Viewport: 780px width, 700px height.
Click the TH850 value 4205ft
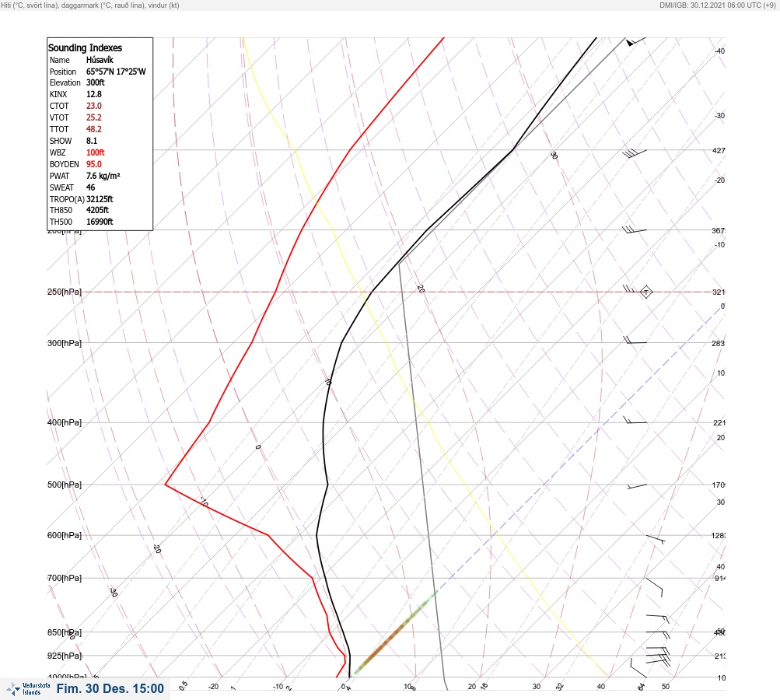(x=97, y=210)
